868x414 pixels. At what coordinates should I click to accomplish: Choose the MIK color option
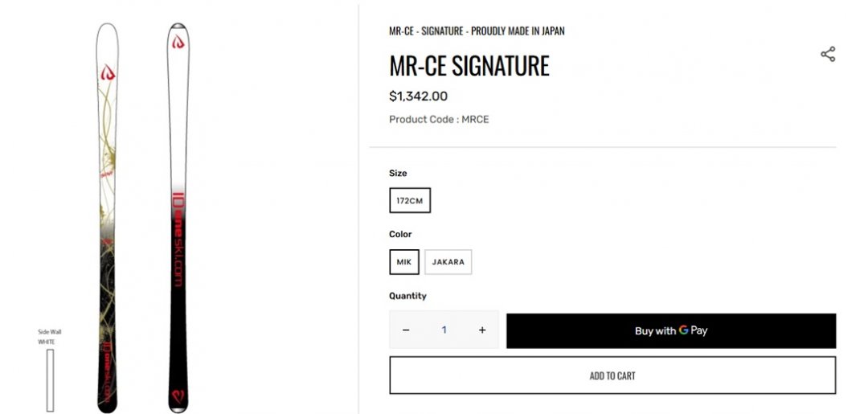point(403,262)
